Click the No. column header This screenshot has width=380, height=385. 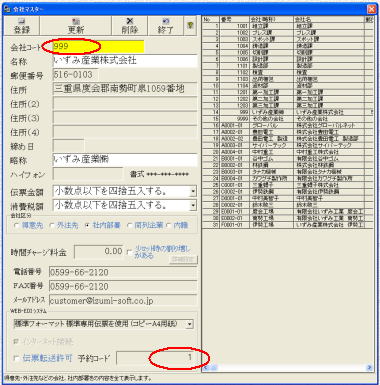(211, 19)
